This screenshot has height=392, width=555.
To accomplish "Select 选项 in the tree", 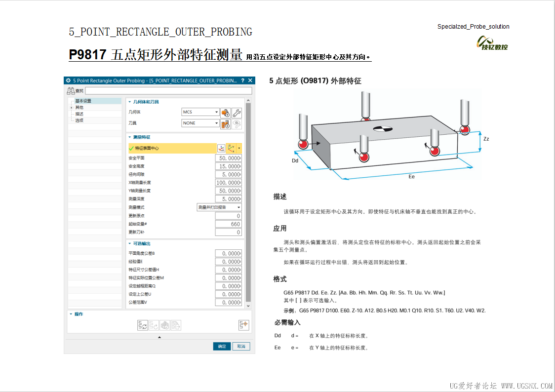I will click(x=79, y=120).
